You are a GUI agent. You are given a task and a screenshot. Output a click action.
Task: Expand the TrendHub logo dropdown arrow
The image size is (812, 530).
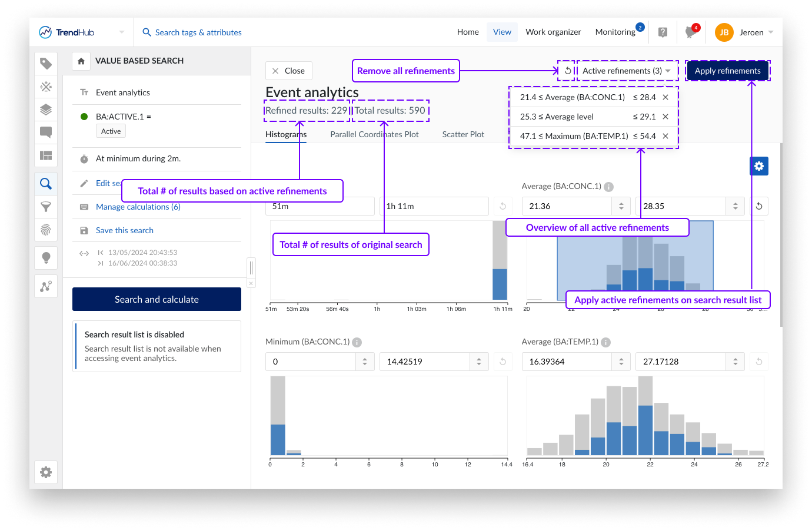pos(122,32)
